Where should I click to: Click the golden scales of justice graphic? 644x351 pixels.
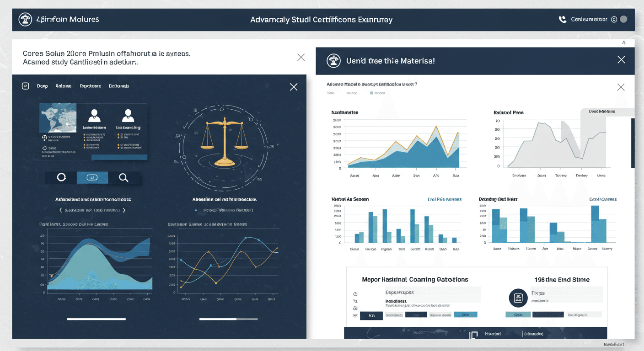224,141
